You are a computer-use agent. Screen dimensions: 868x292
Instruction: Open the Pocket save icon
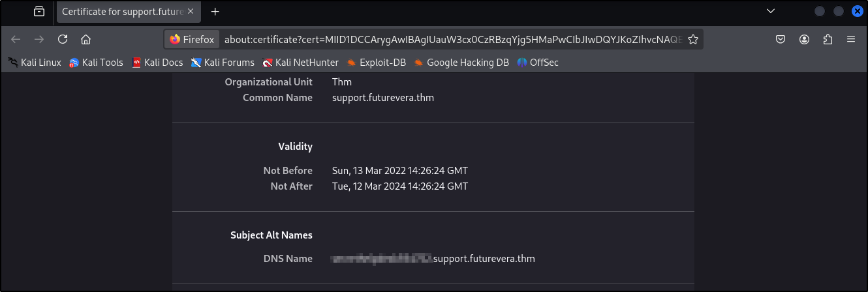tap(780, 39)
